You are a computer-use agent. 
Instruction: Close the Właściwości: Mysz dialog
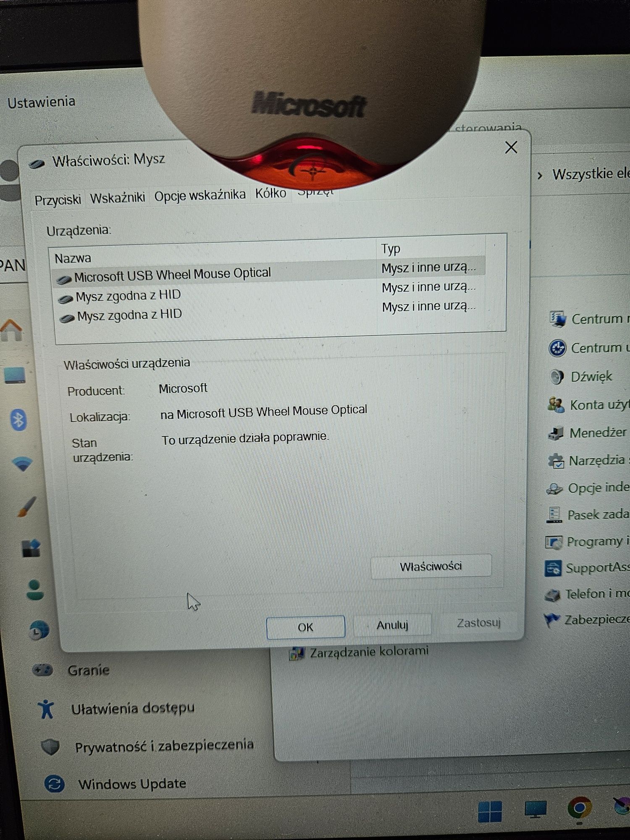pyautogui.click(x=511, y=147)
